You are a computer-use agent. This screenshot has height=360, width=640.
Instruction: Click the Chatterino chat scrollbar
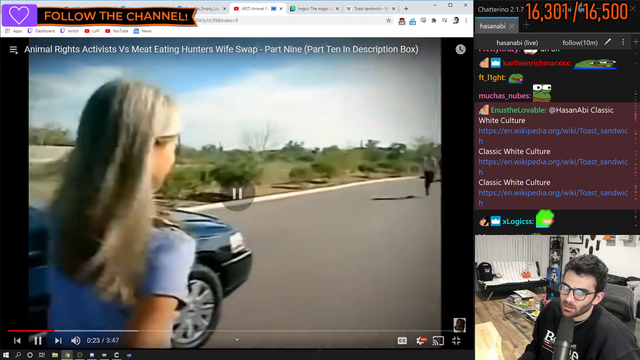tap(636, 141)
